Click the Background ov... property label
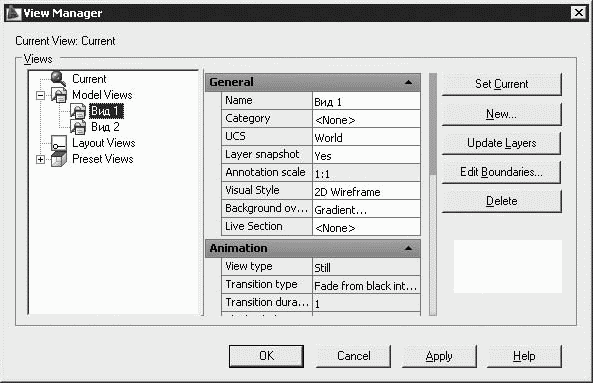This screenshot has height=383, width=593. [x=267, y=208]
